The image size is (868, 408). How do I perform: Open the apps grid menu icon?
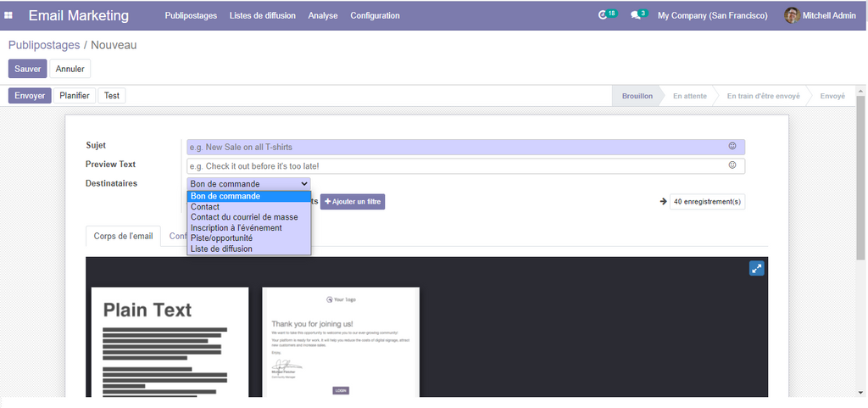coord(9,15)
